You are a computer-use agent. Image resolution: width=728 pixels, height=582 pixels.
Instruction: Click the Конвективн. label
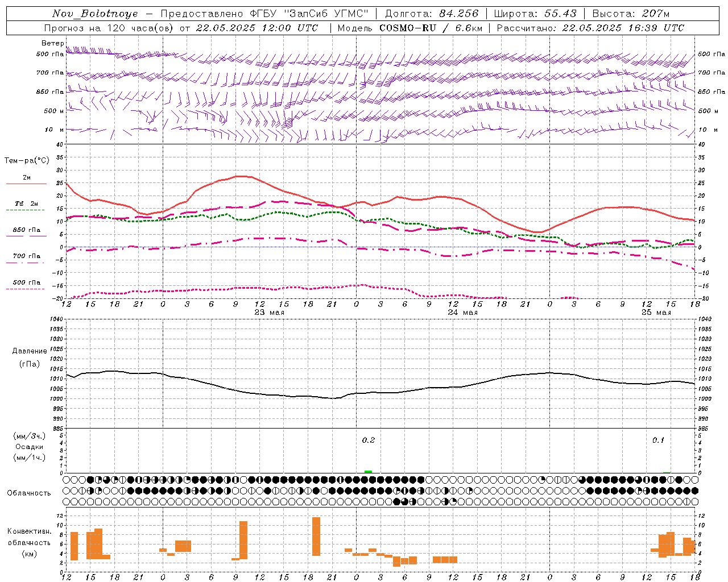(x=29, y=531)
